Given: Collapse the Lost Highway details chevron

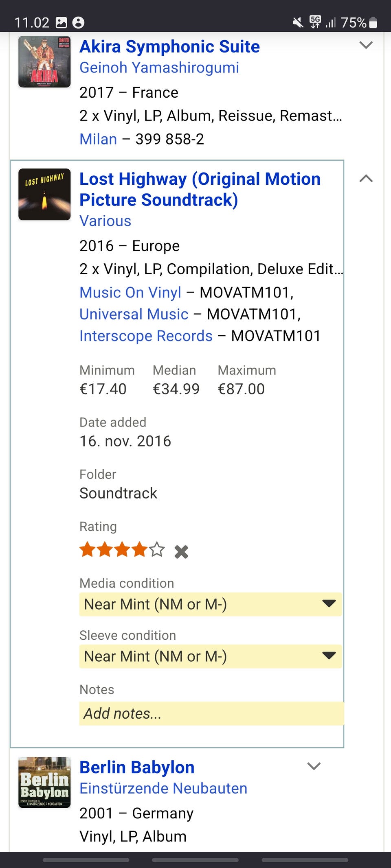Looking at the screenshot, I should pyautogui.click(x=366, y=178).
